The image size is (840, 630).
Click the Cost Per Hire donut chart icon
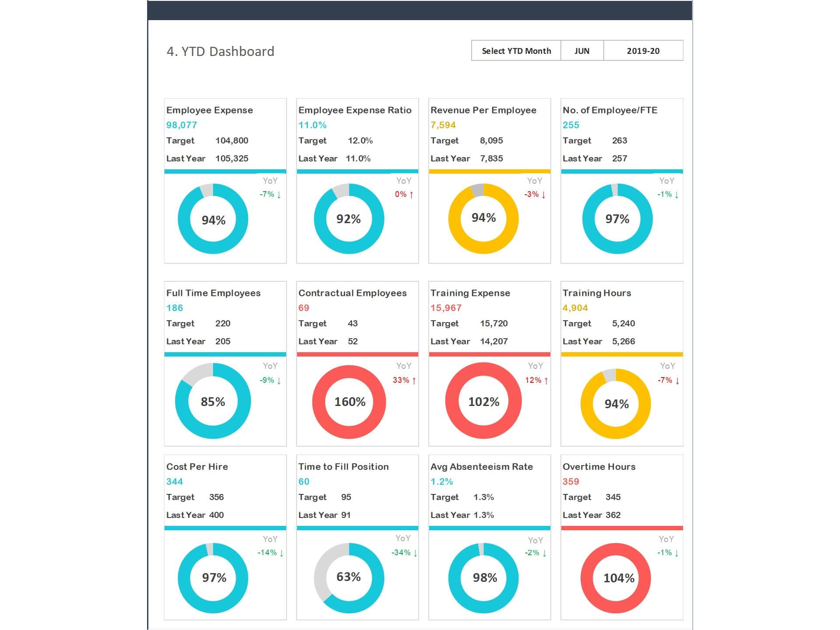[x=213, y=576]
